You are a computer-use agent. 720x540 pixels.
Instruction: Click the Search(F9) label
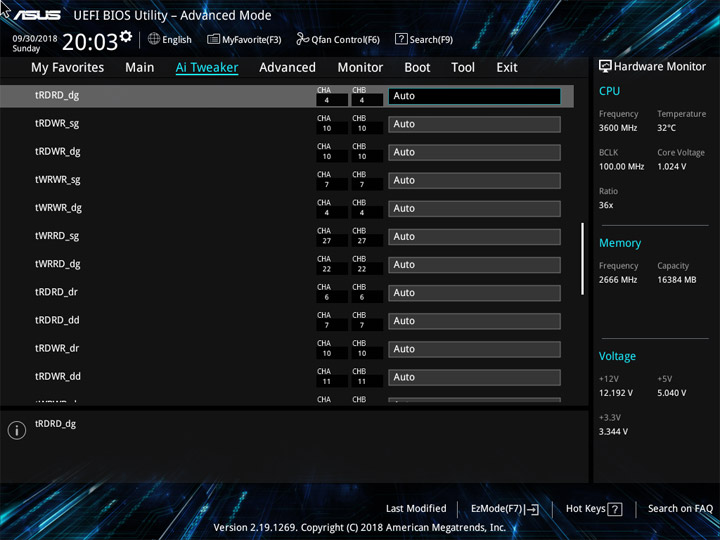pos(431,40)
